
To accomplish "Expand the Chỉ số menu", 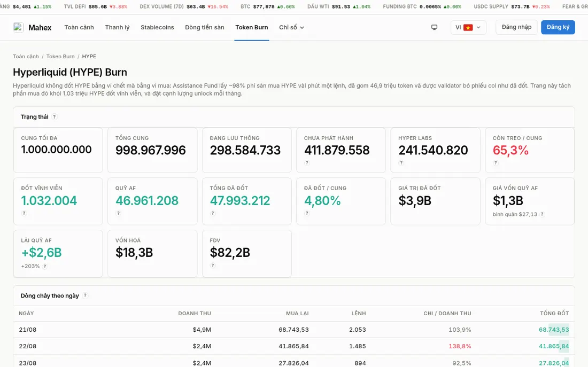I will coord(291,27).
